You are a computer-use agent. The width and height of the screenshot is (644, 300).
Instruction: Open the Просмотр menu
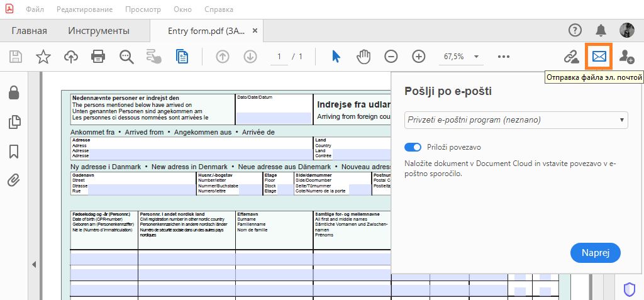(x=143, y=9)
